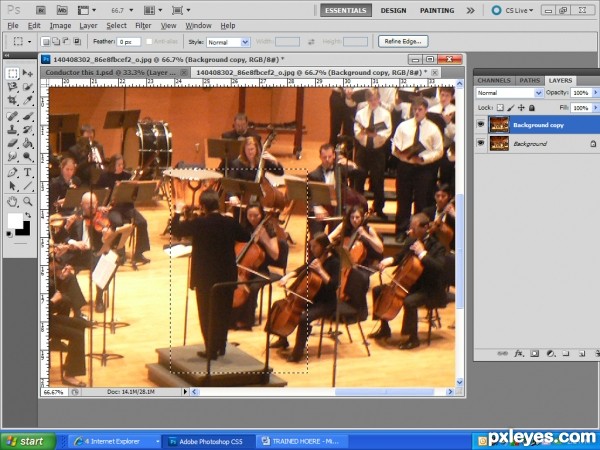Screen dimensions: 600x450
Task: Switch to the Design workspace
Action: click(393, 10)
